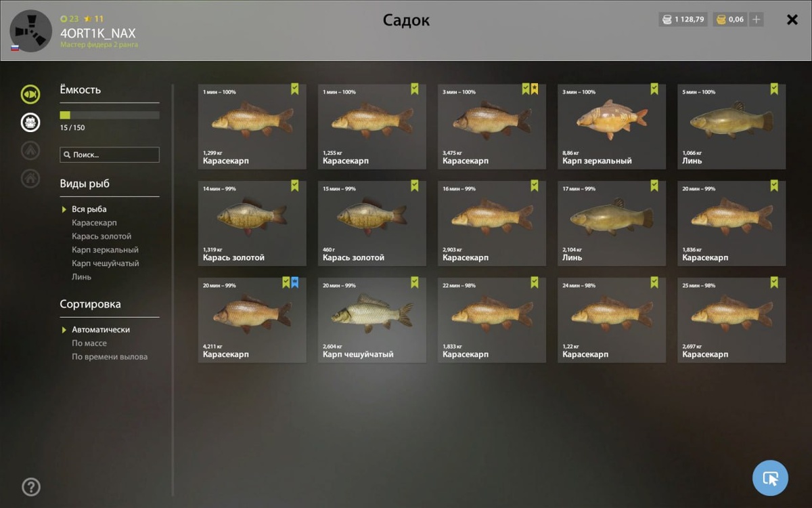Click the gold coins balance icon
This screenshot has width=812, height=508.
tap(721, 20)
